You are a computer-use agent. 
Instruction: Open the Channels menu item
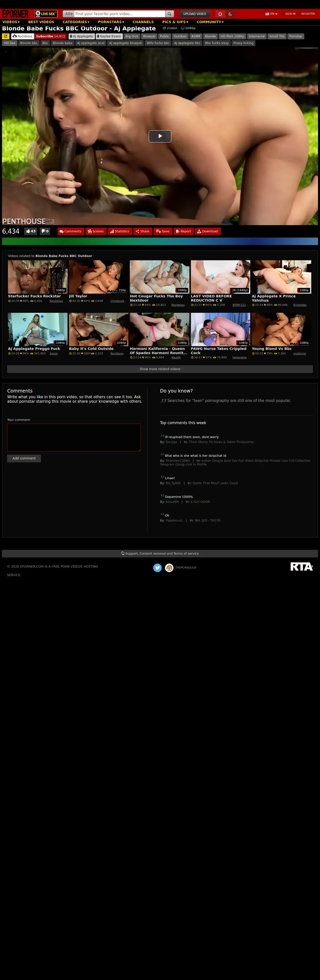[x=143, y=22]
